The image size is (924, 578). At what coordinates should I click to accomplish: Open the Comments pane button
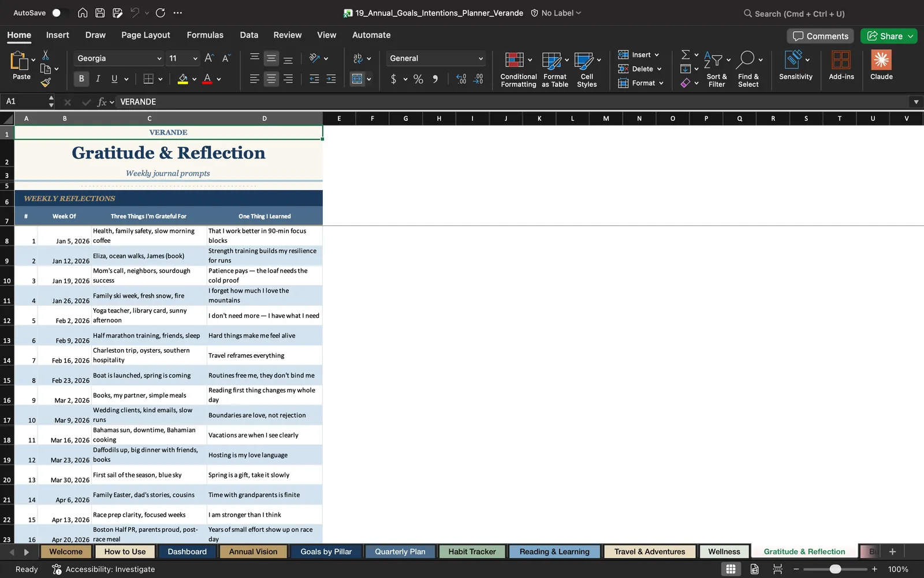(820, 36)
